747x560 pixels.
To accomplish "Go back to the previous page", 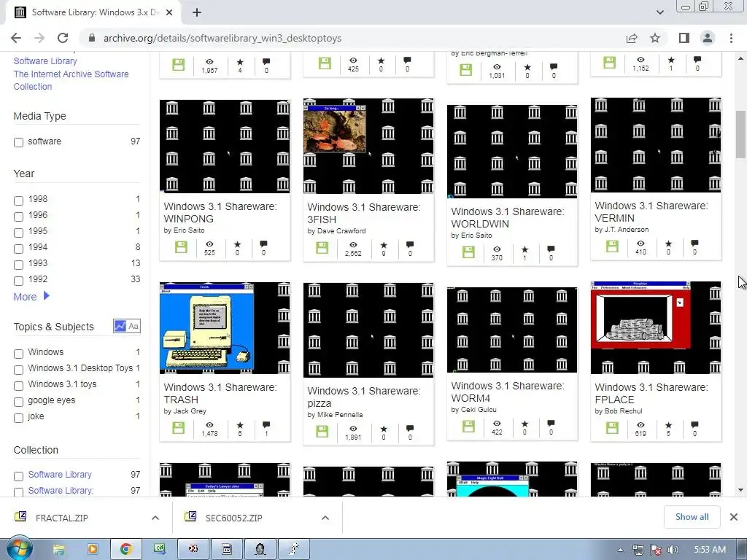I will (16, 38).
